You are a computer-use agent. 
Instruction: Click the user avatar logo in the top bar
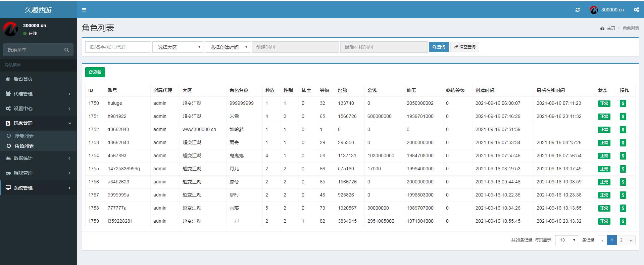click(593, 10)
